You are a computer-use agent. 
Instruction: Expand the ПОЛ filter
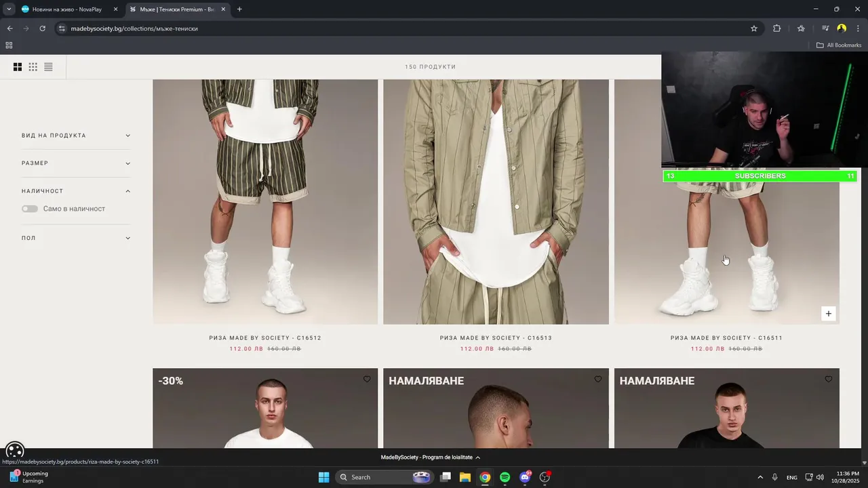point(76,238)
